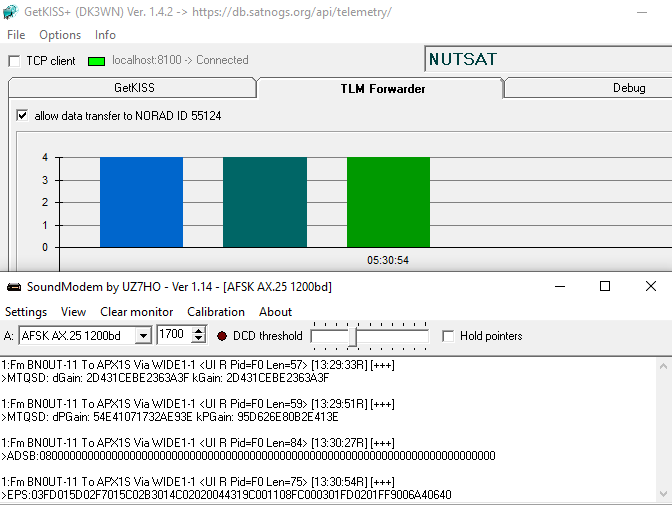Switch to the GetKISS tab
The width and height of the screenshot is (672, 505).
click(132, 88)
